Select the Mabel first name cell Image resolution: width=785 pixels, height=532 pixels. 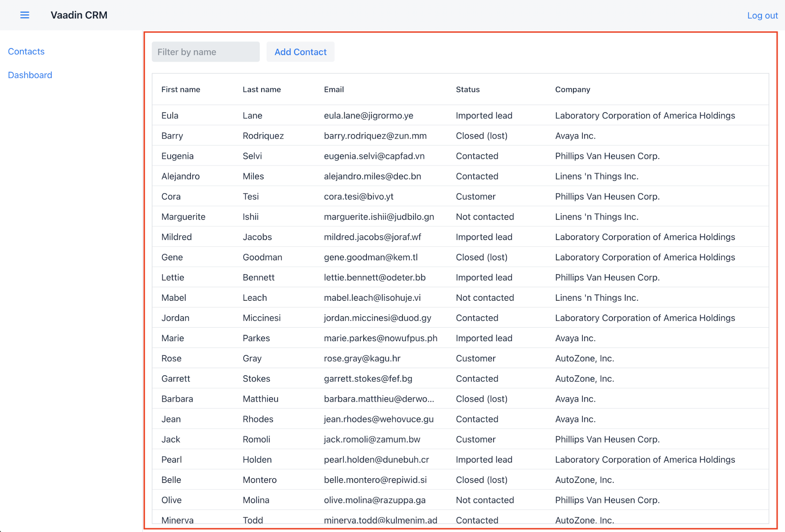point(174,298)
